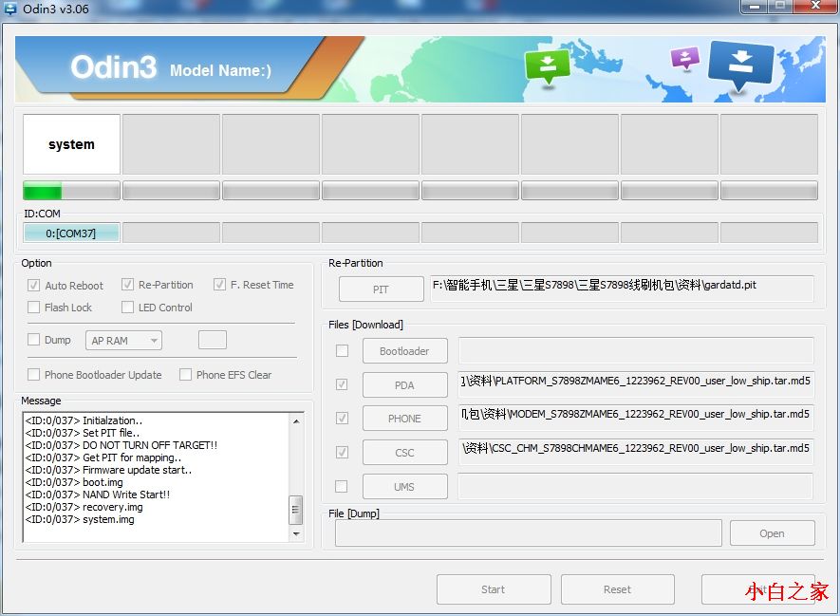840x616 pixels.
Task: Check the UMS file checkbox
Action: [x=342, y=486]
